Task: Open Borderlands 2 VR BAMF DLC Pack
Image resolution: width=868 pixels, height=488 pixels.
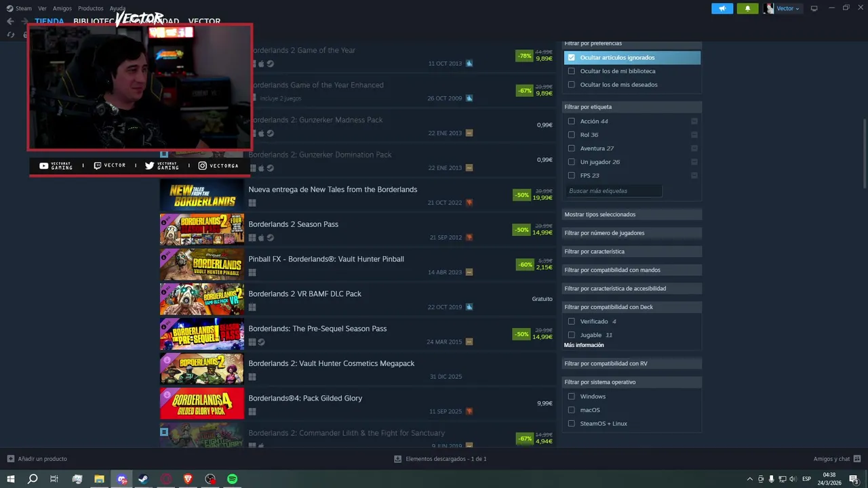Action: tap(357, 300)
